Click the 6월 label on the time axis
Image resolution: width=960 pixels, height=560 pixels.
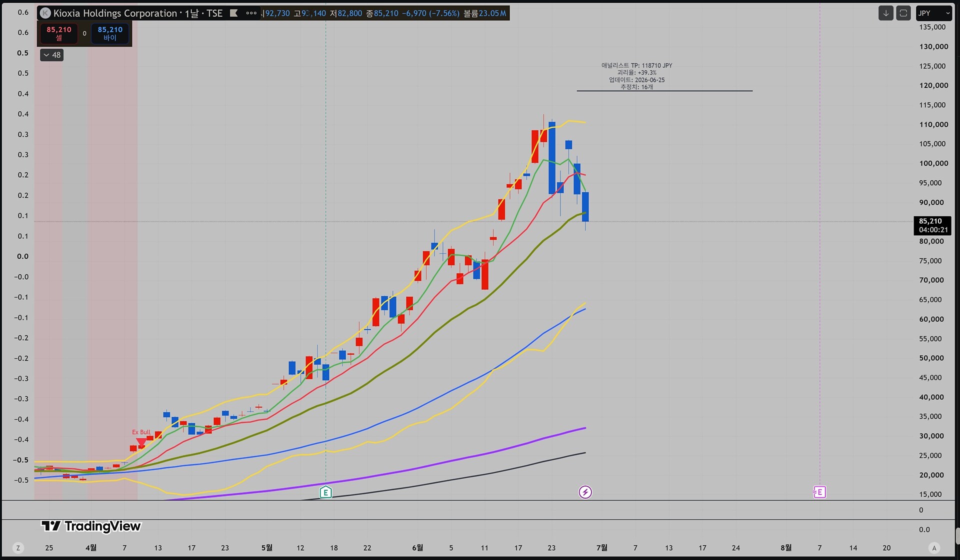pyautogui.click(x=417, y=548)
